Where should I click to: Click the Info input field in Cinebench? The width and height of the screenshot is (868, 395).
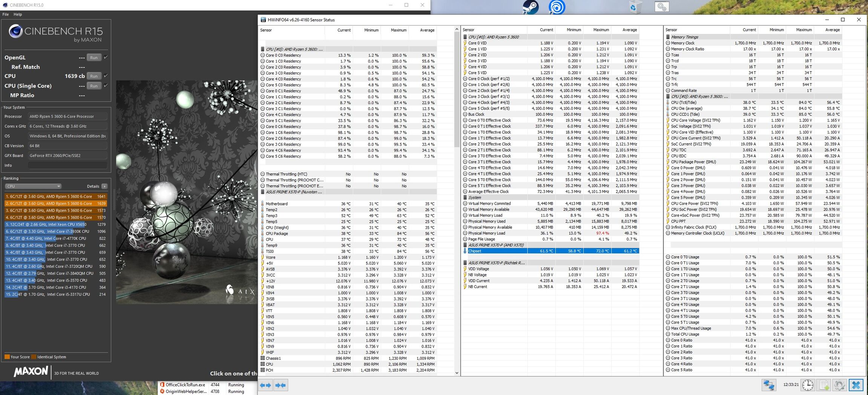(x=67, y=165)
